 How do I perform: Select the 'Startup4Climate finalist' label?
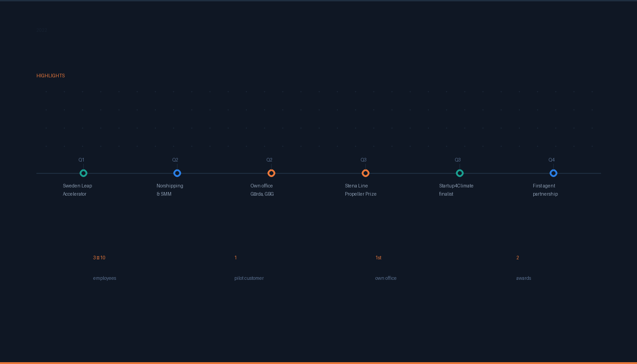click(456, 190)
